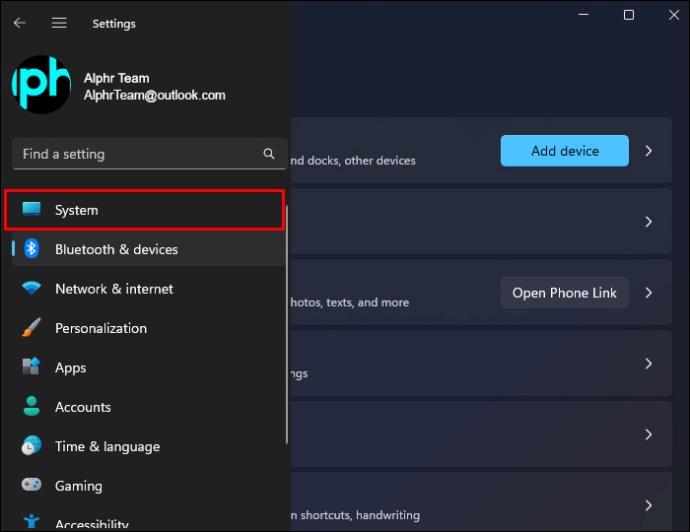
Task: Open the Alphr Team profile picture
Action: 41,84
